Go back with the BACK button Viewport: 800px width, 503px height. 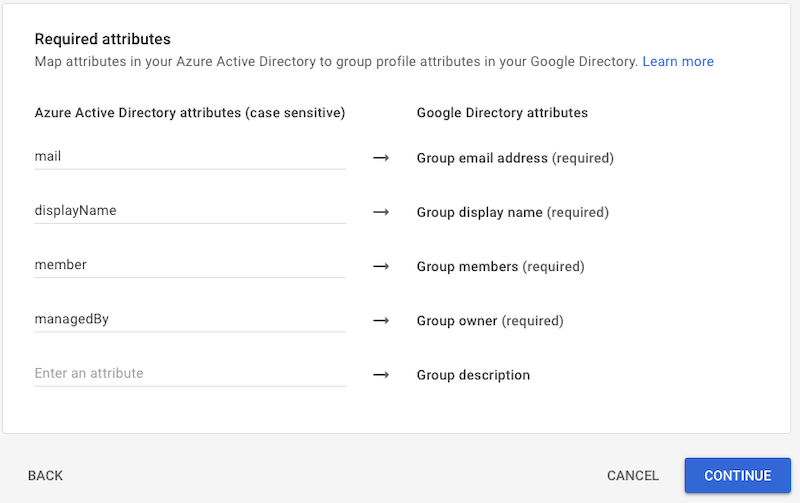46,476
